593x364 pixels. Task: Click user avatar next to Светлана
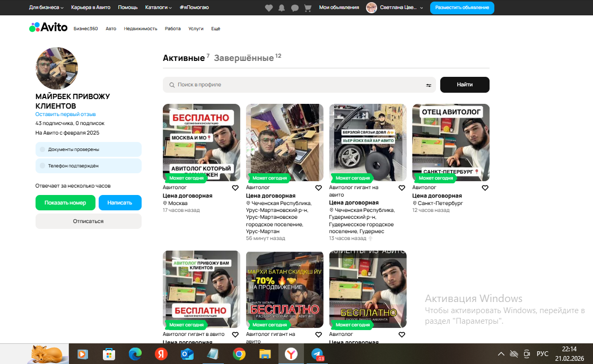371,7
